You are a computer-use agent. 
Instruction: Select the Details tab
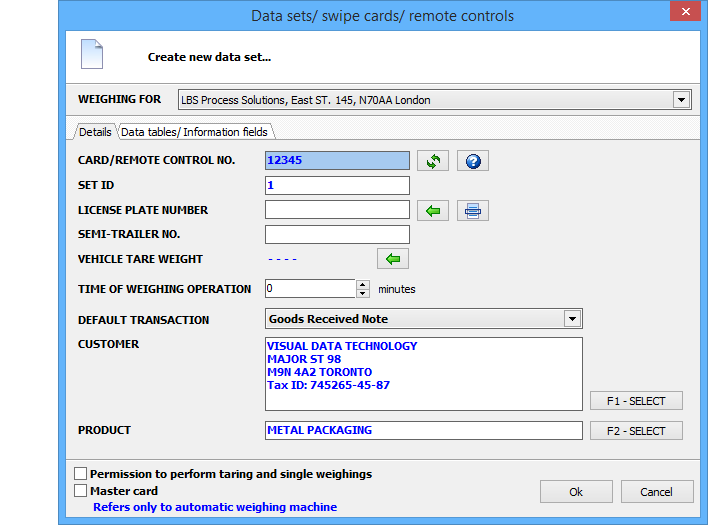(x=95, y=132)
